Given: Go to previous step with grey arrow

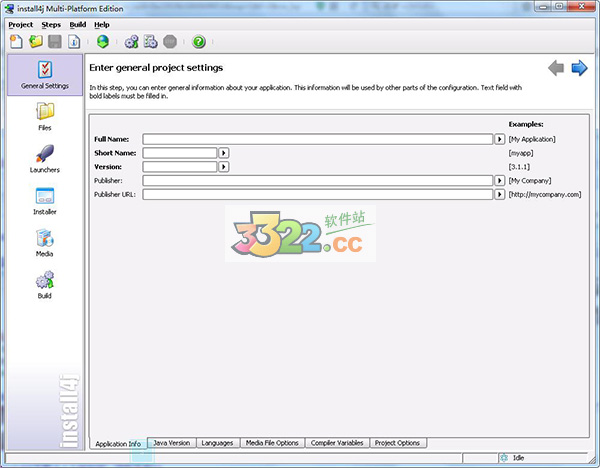Looking at the screenshot, I should point(556,68).
